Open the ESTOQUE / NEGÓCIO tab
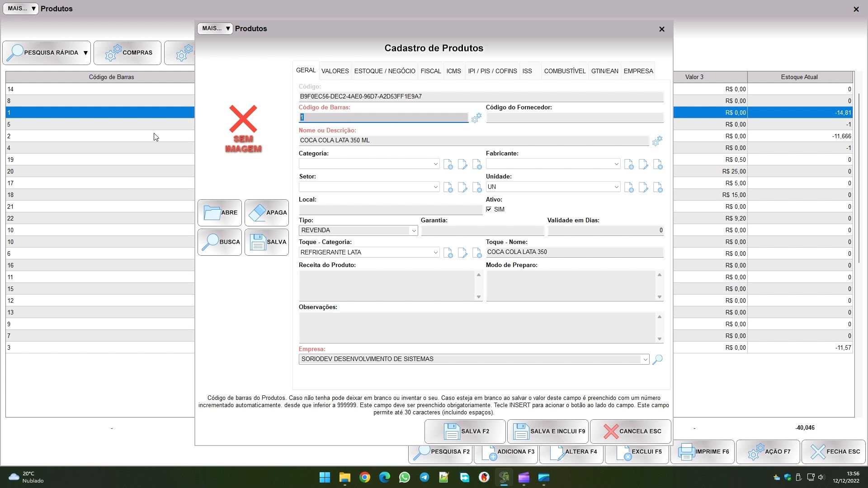This screenshot has width=868, height=488. [385, 71]
